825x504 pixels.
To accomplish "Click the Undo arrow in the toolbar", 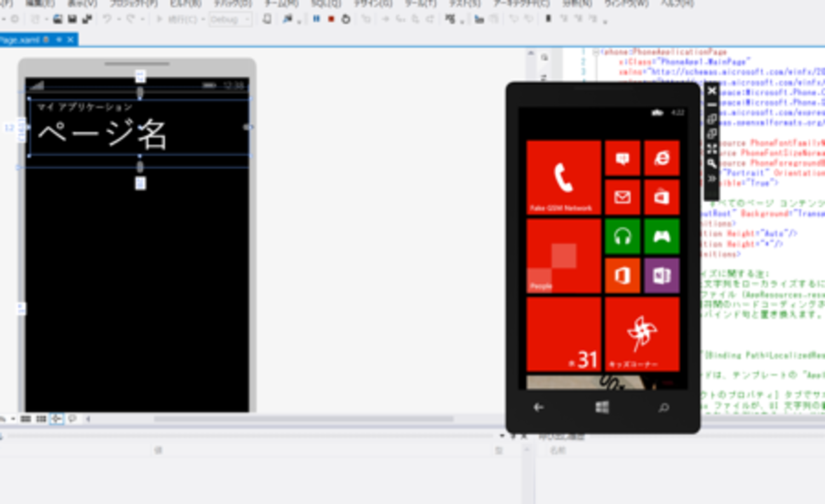I will tap(107, 20).
